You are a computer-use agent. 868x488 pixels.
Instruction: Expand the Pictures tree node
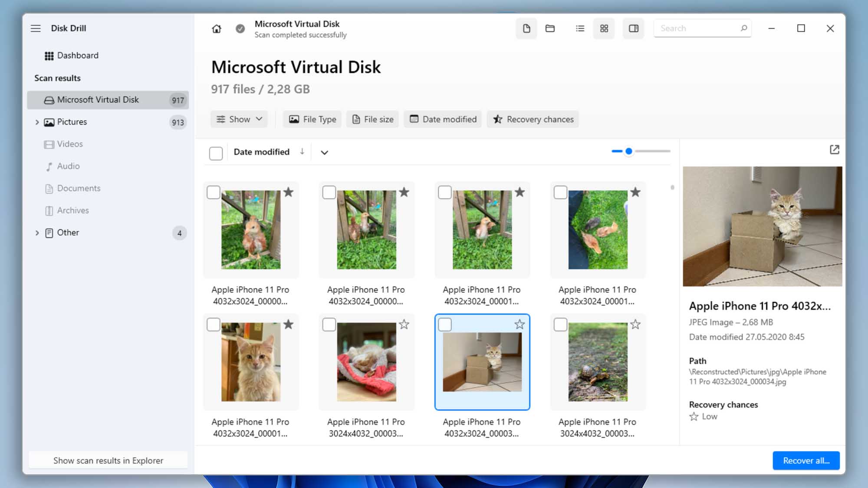tap(37, 122)
